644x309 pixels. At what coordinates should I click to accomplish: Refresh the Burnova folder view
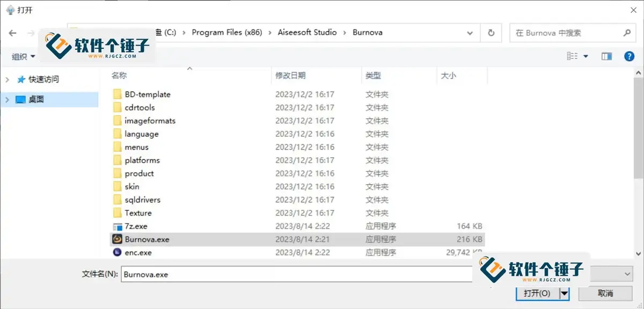point(491,33)
